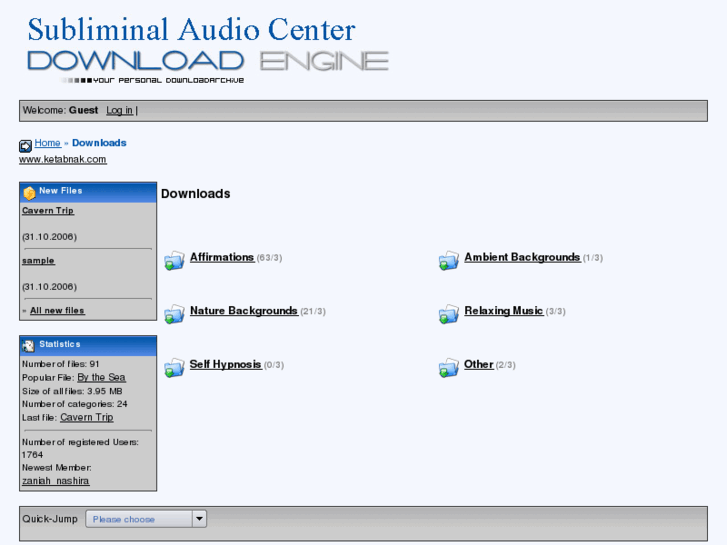Click the breadcrumb arrow icon beside Home
Viewport: 727px width, 545px height.
tap(26, 146)
